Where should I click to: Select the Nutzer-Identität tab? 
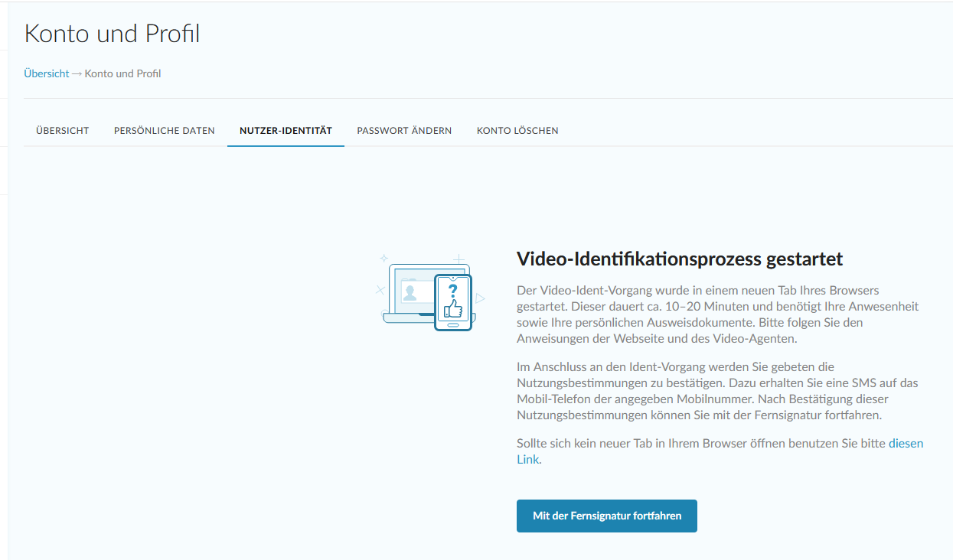coord(286,131)
